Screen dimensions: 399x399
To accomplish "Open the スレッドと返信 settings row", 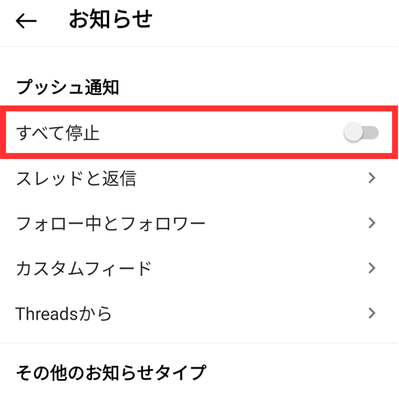I will pyautogui.click(x=199, y=178).
